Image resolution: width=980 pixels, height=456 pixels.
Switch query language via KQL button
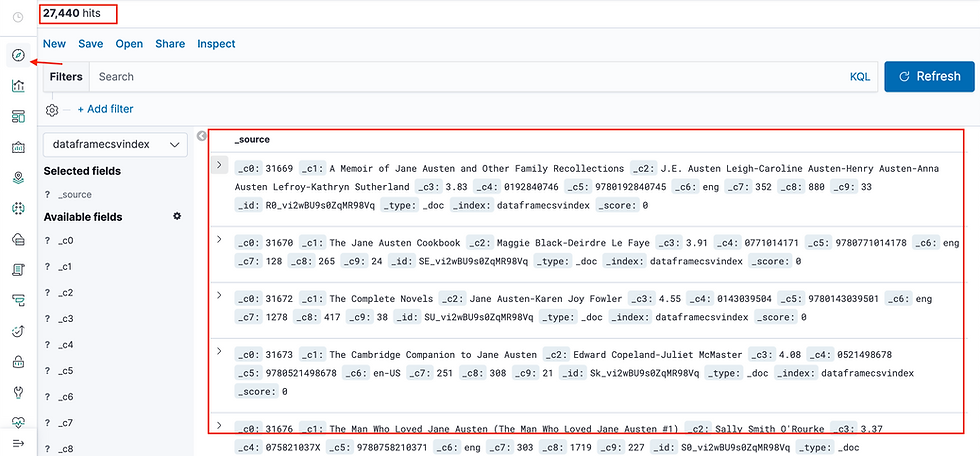(x=859, y=77)
